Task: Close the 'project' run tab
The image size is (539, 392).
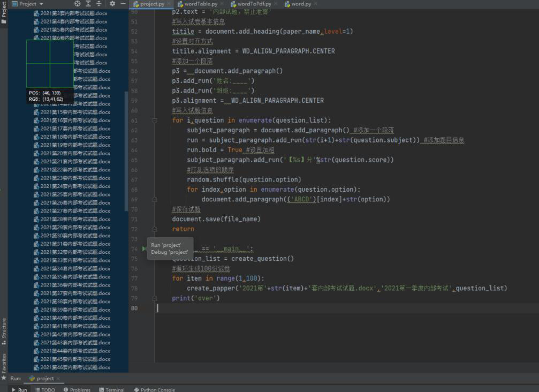Action: pyautogui.click(x=58, y=379)
